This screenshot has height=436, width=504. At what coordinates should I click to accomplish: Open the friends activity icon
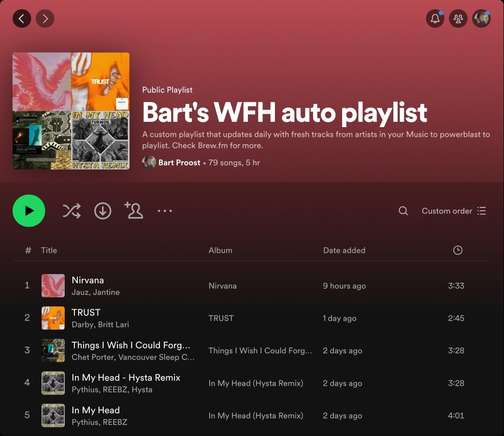coord(458,19)
